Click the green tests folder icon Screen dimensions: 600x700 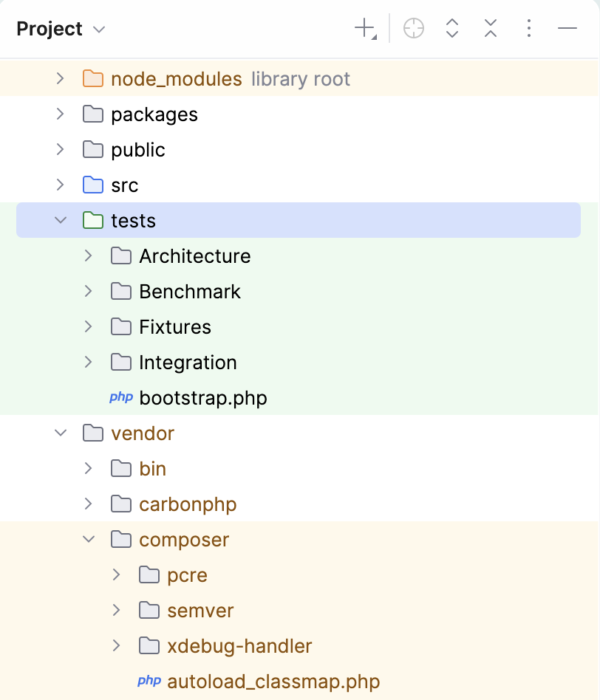(x=92, y=220)
